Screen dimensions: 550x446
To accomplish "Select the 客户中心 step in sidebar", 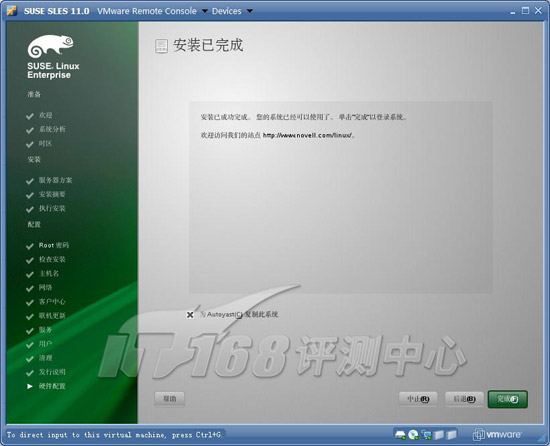I will [x=52, y=302].
